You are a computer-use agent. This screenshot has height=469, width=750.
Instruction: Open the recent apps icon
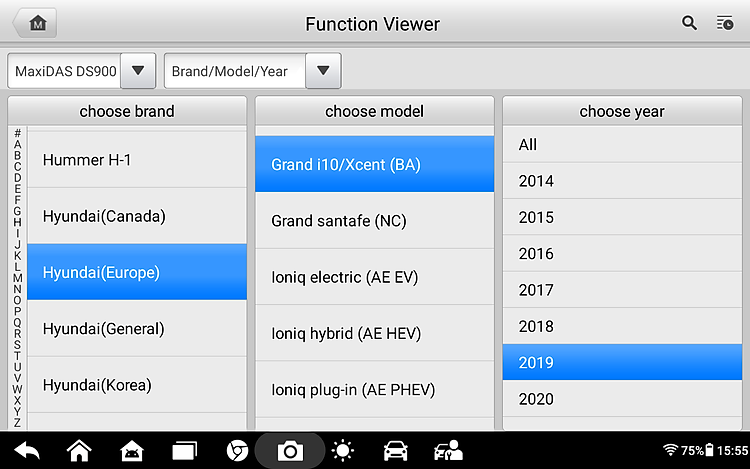(x=185, y=451)
